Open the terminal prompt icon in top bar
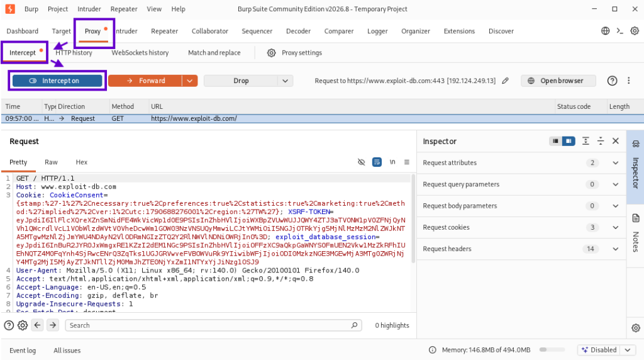The image size is (644, 360). pyautogui.click(x=619, y=31)
